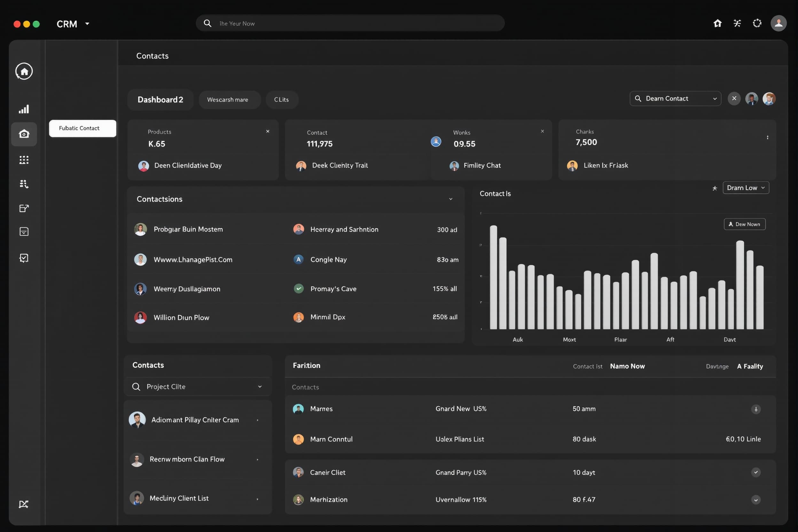The image size is (798, 532).
Task: Click the top bar home icon
Action: click(x=717, y=23)
